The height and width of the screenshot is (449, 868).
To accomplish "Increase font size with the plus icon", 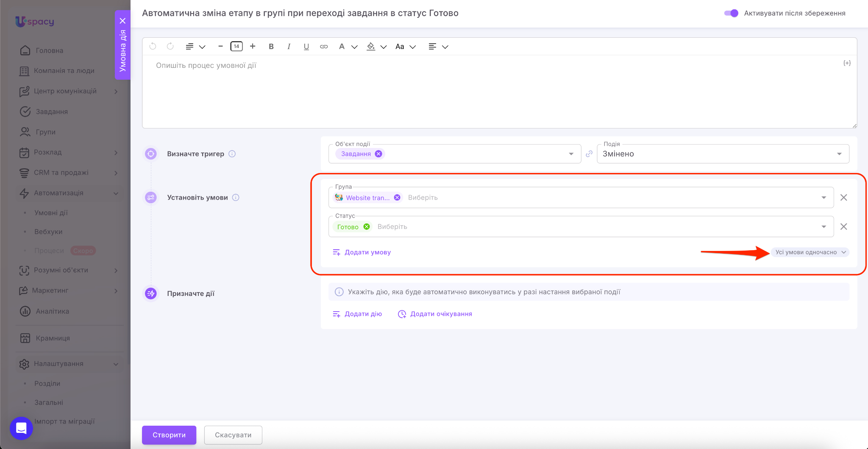I will pos(253,46).
